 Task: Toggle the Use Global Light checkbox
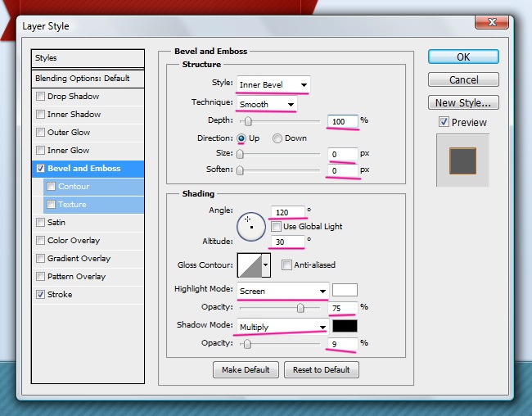tap(277, 226)
